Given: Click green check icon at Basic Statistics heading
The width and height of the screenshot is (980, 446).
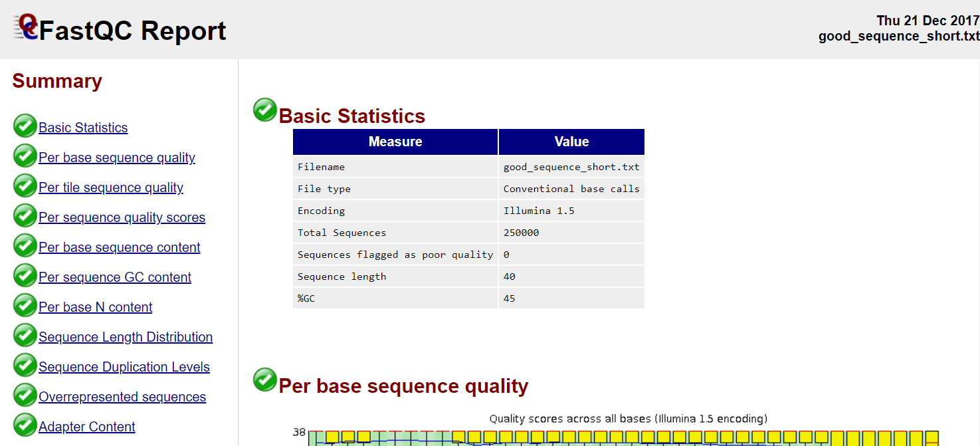Looking at the screenshot, I should click(x=265, y=110).
